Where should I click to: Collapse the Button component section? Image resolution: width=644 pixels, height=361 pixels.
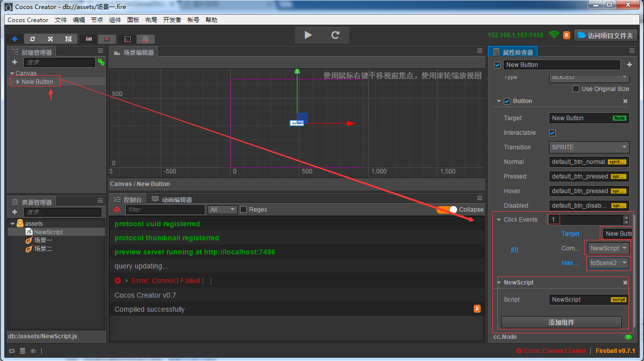click(499, 101)
